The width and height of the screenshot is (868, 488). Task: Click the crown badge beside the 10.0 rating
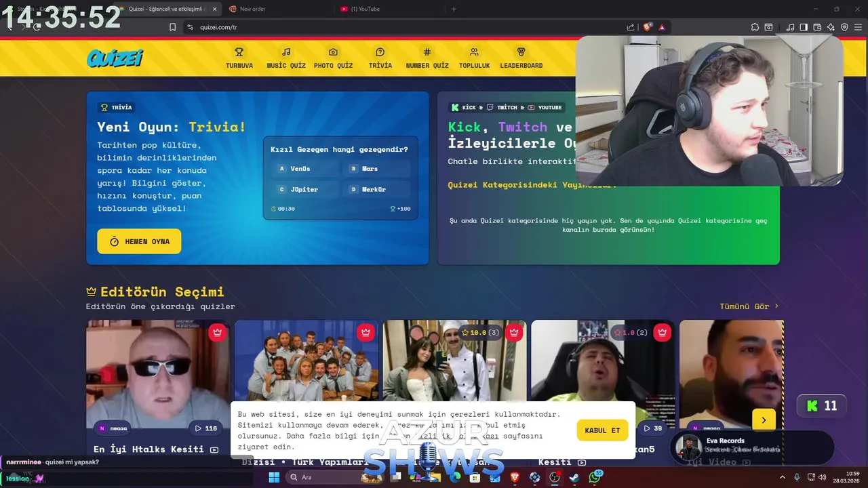[x=514, y=332]
